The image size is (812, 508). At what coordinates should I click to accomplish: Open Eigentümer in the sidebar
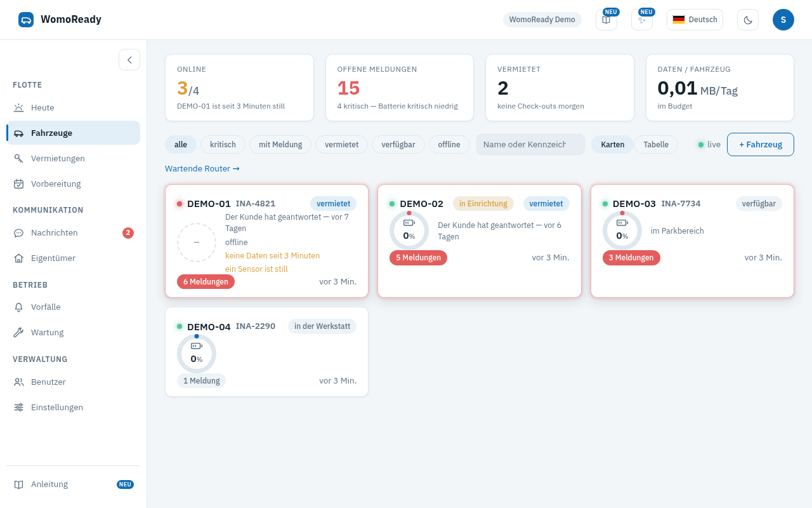click(73, 258)
